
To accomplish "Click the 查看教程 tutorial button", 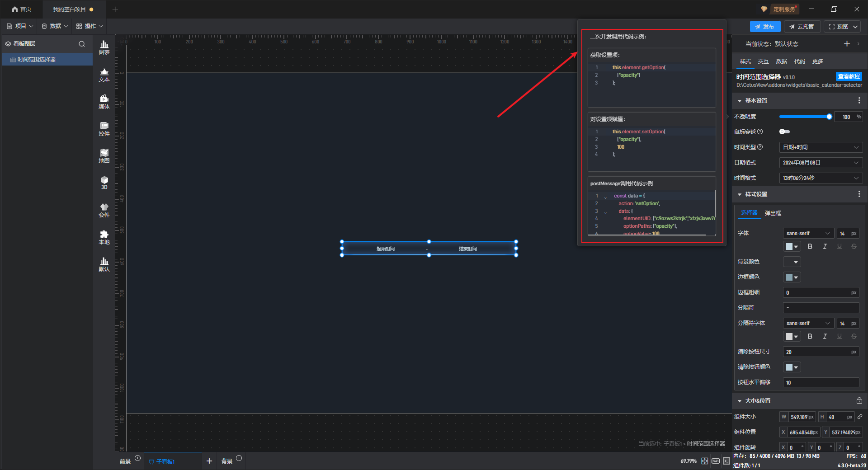I will tap(849, 76).
